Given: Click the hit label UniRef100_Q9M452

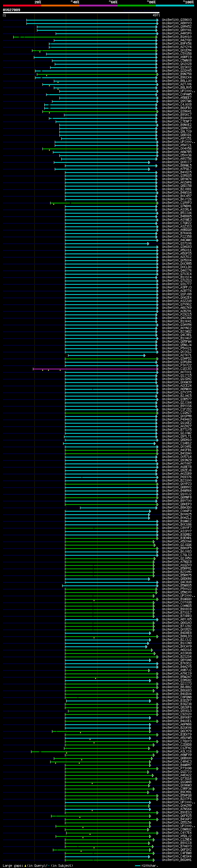Looking at the screenshot, I should click(x=177, y=26).
